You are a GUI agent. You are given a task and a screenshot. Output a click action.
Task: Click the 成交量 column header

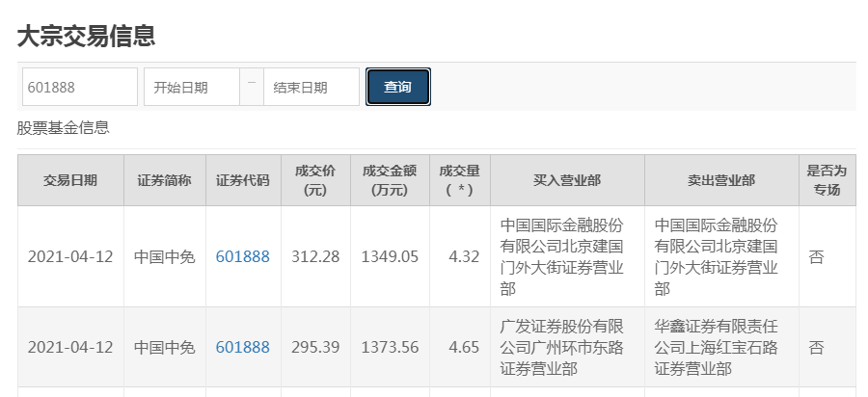(458, 180)
